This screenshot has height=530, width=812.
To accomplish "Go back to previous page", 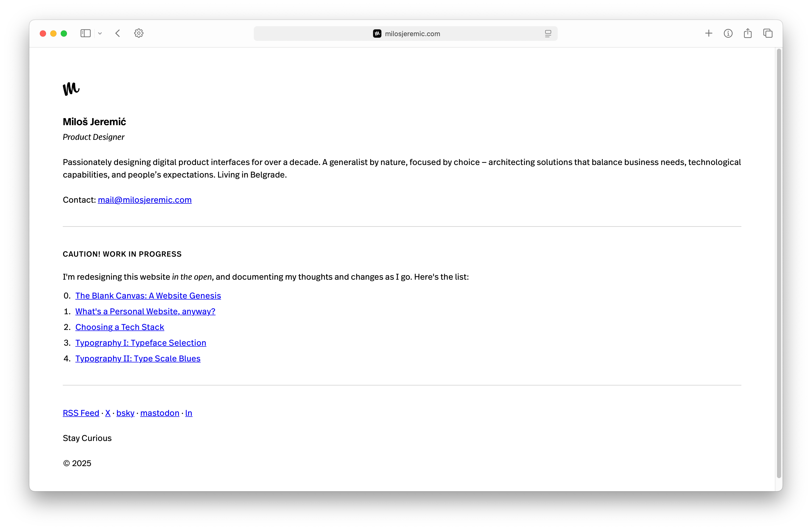I will pyautogui.click(x=118, y=34).
